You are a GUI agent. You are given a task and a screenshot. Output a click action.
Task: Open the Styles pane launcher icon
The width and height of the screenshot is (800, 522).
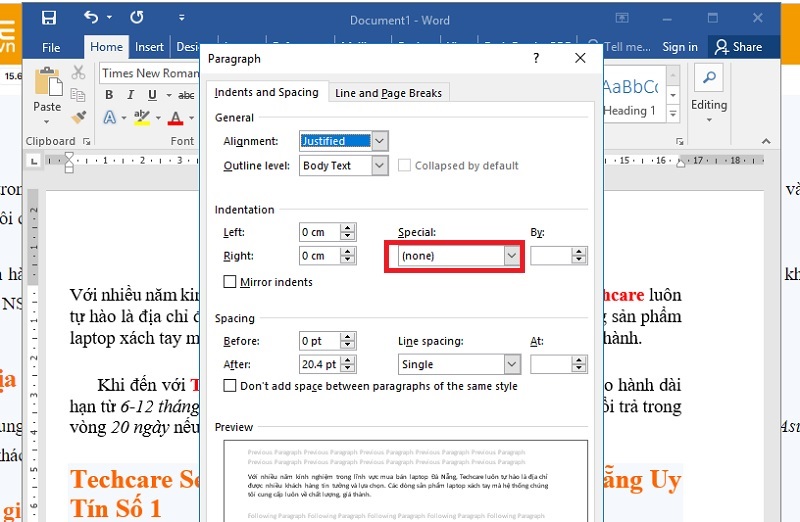(680, 141)
